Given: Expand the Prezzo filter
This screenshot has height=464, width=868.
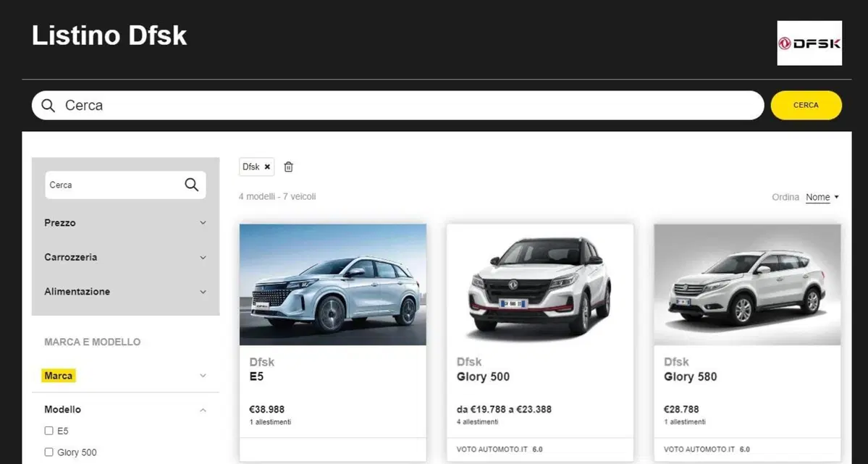Looking at the screenshot, I should [x=125, y=222].
